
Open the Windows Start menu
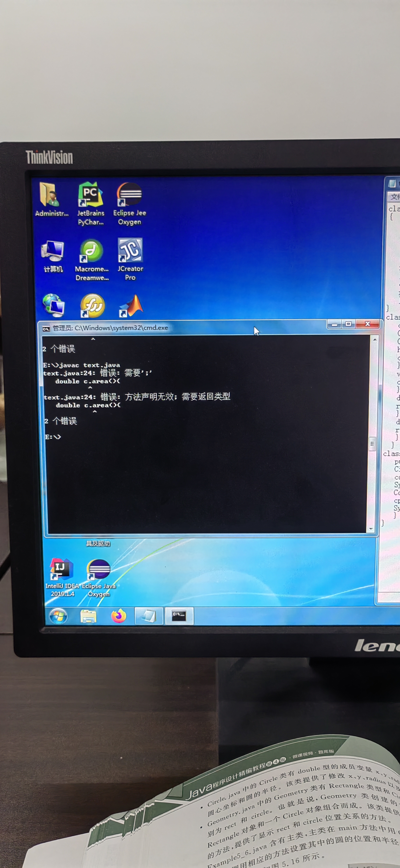point(58,616)
